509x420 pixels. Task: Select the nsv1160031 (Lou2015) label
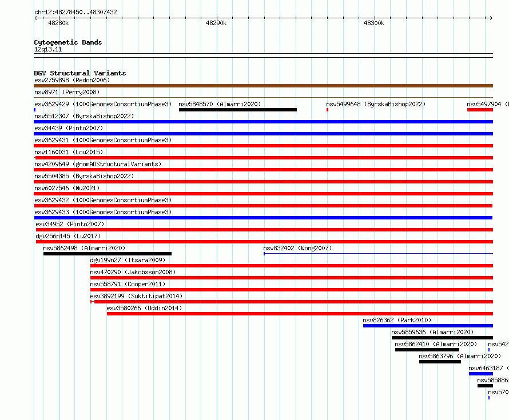click(69, 152)
